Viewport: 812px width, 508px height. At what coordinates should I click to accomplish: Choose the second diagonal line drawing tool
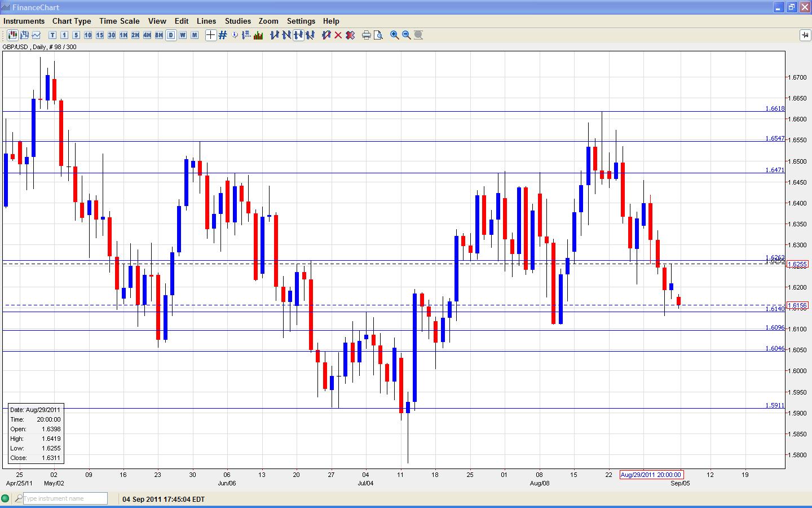pos(286,35)
